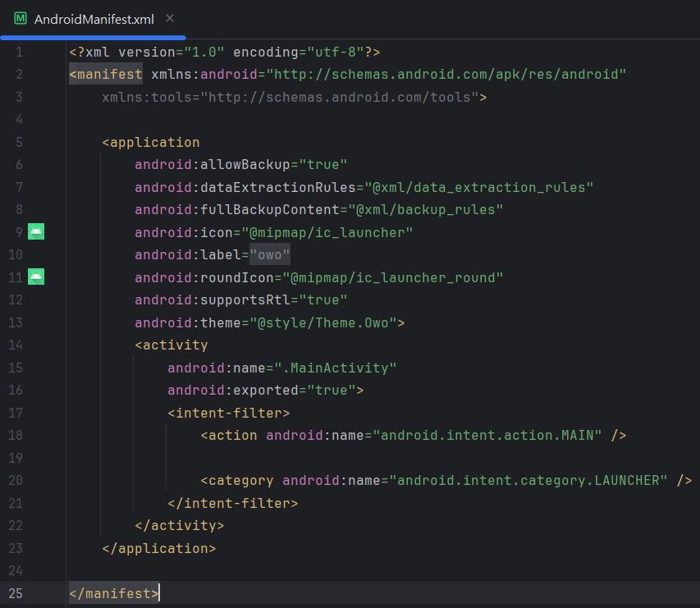Screen dimensions: 700x608
Task: Click the @xml/backup_rules value
Action: coord(426,210)
